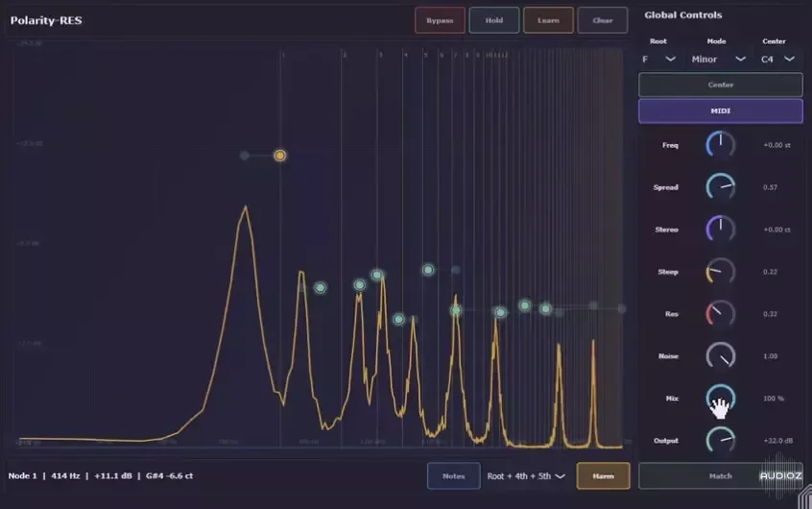Toggle the Harm button
This screenshot has width=812, height=509.
pyautogui.click(x=604, y=475)
